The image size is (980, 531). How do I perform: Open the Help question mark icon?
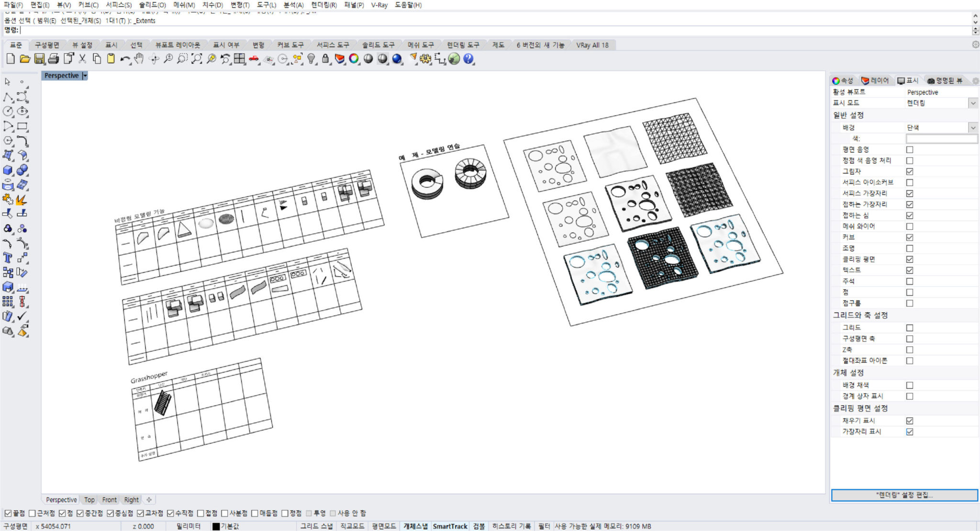468,59
